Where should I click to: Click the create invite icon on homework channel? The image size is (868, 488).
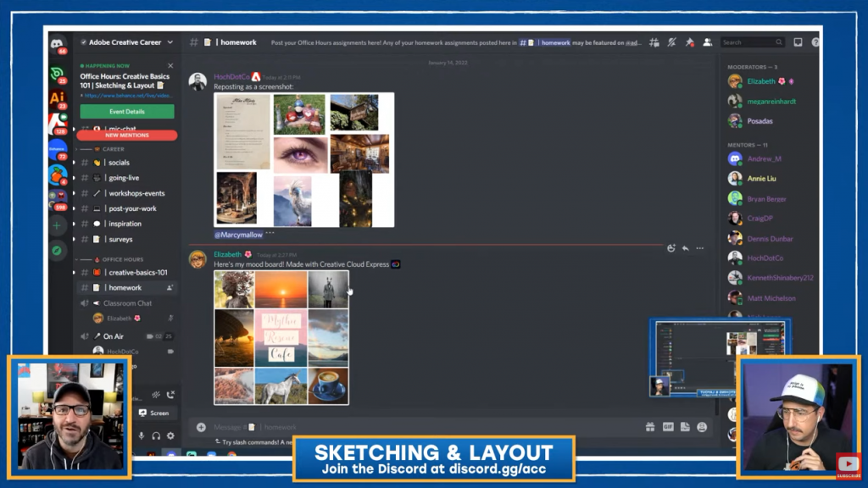click(170, 288)
